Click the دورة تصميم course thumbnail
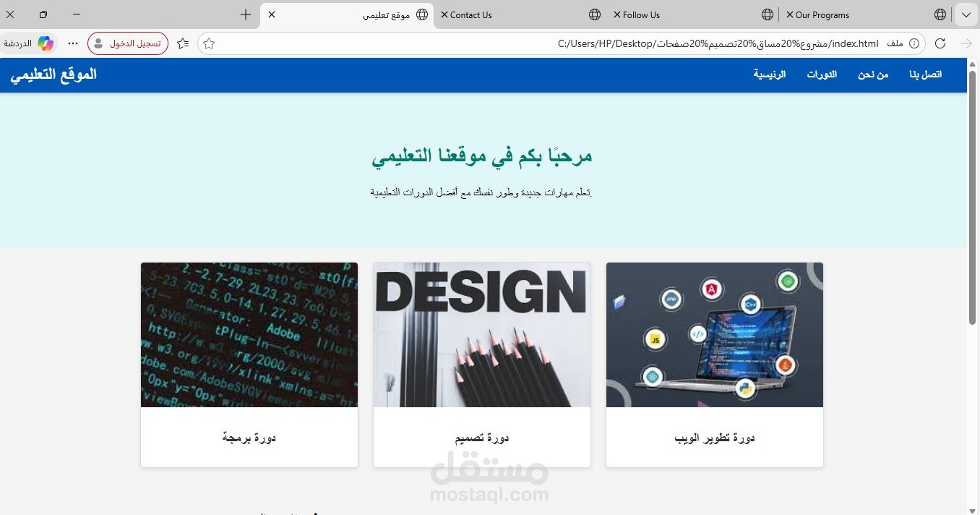980x515 pixels. (481, 335)
